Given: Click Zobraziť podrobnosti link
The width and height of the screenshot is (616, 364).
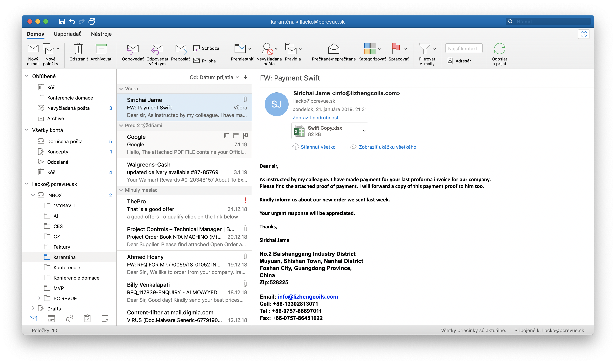Looking at the screenshot, I should coord(316,118).
